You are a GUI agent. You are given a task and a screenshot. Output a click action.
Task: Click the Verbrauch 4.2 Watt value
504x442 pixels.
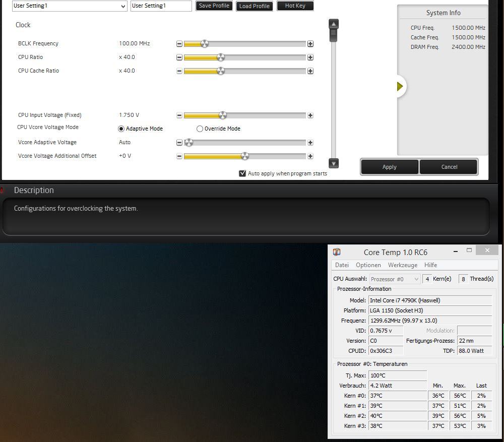[398, 386]
